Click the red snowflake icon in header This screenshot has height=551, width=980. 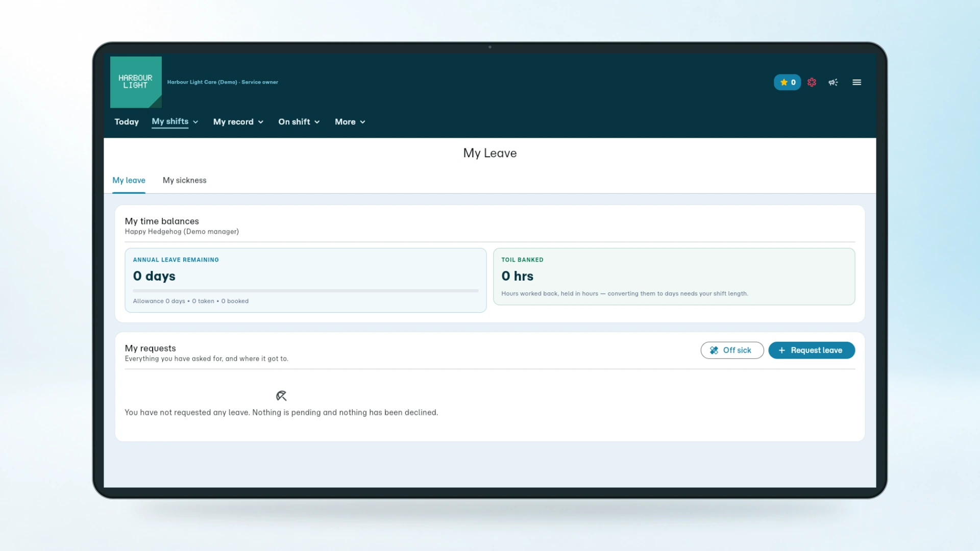tap(812, 82)
